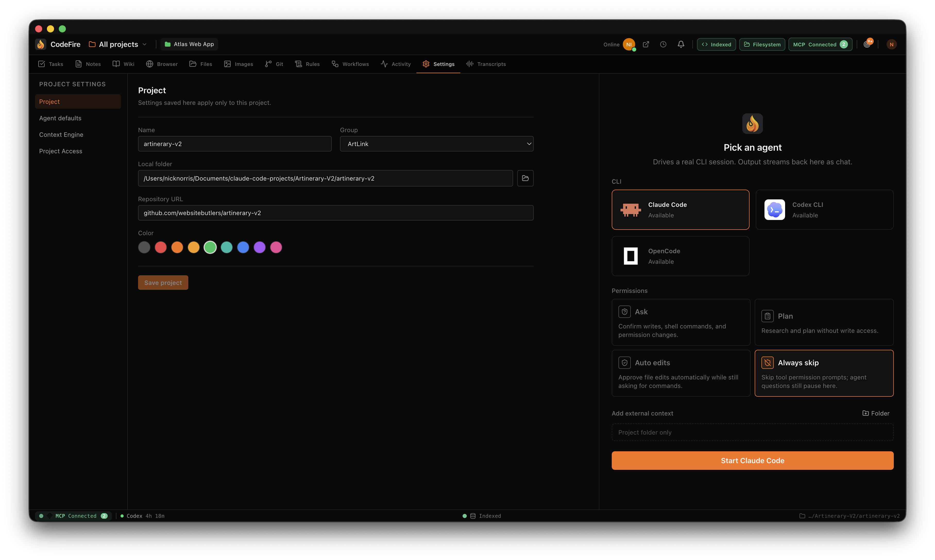The width and height of the screenshot is (935, 560).
Task: Click the Pick an agent flame icon
Action: tap(752, 123)
